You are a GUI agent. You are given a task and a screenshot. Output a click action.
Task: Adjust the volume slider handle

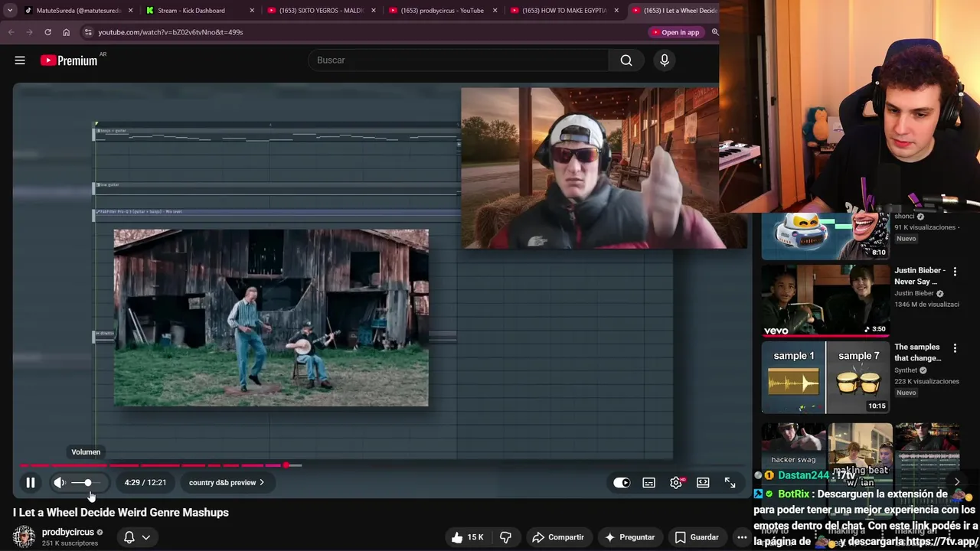tap(87, 483)
